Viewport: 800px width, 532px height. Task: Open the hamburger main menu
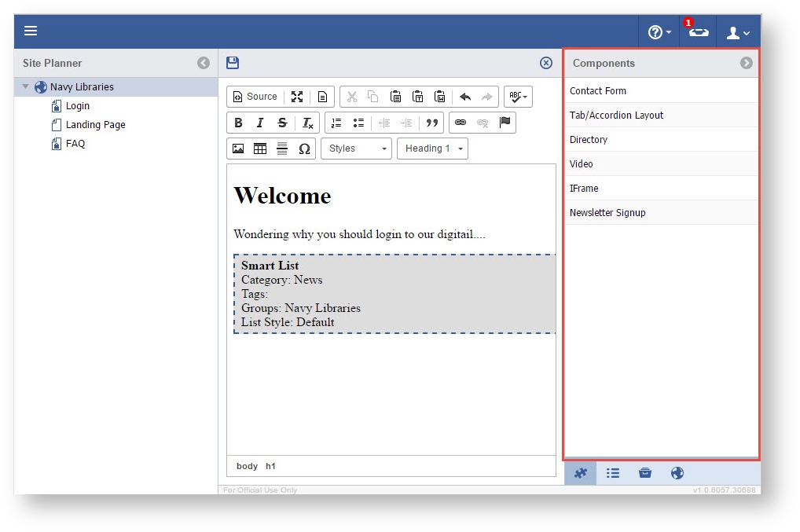[31, 31]
